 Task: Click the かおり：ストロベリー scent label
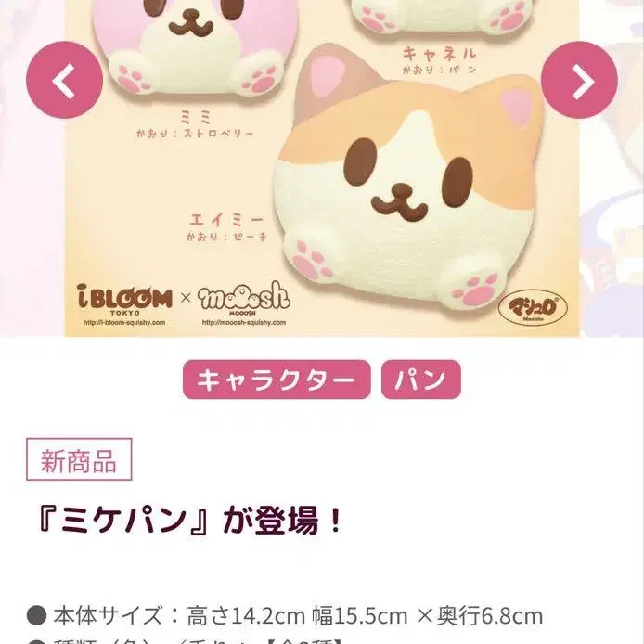[196, 134]
